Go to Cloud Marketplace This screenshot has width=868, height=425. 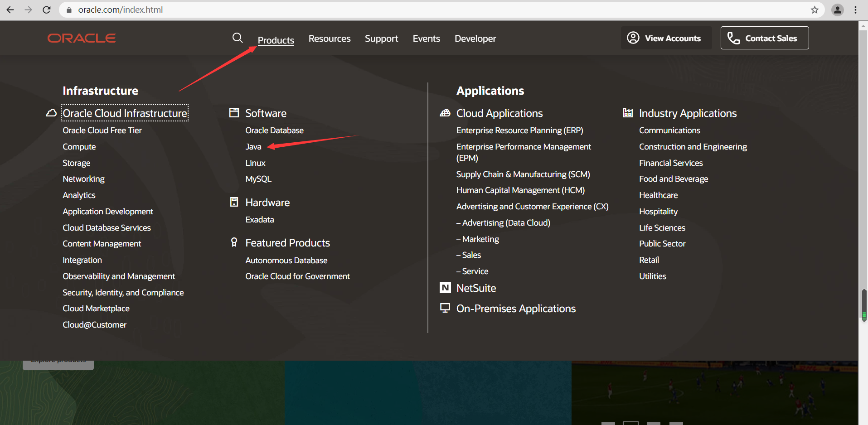click(96, 309)
